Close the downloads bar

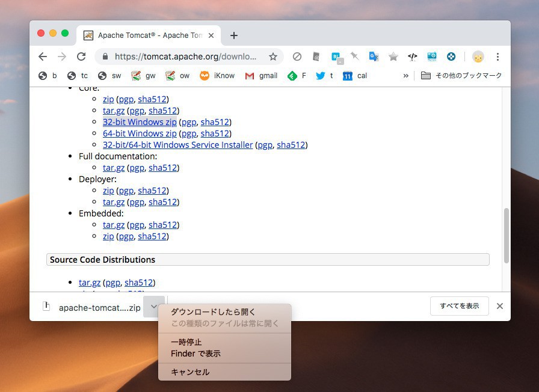[500, 306]
